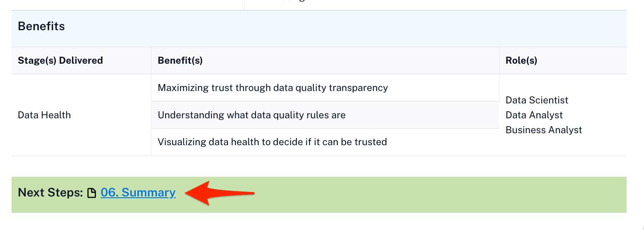This screenshot has height=230, width=644.
Task: Click the Benefits section heading text
Action: pos(41,26)
